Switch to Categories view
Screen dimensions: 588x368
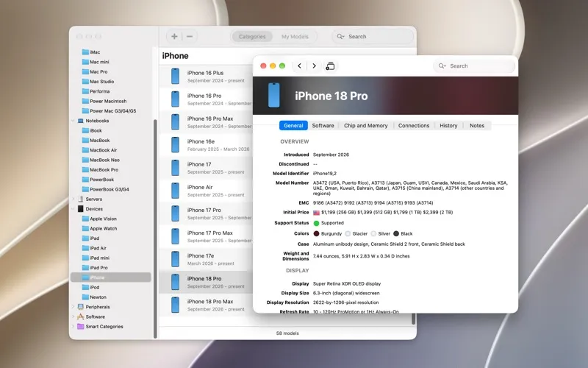251,36
